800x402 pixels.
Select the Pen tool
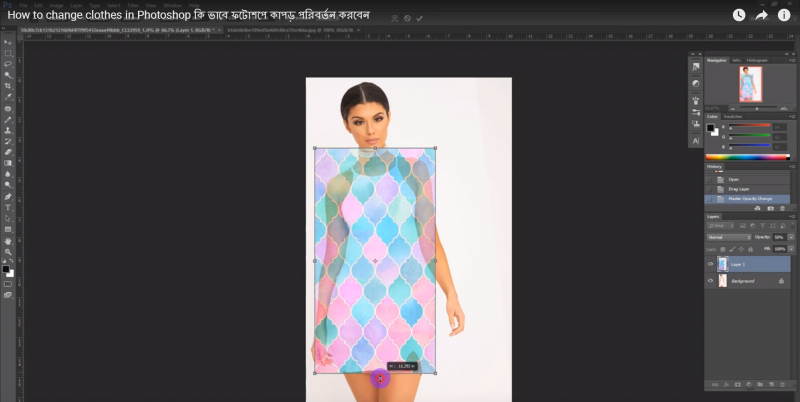coord(8,196)
